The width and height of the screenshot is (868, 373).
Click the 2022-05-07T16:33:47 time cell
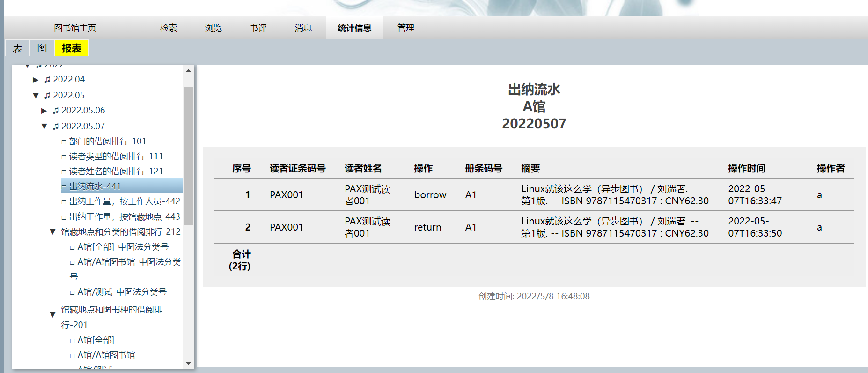point(755,195)
